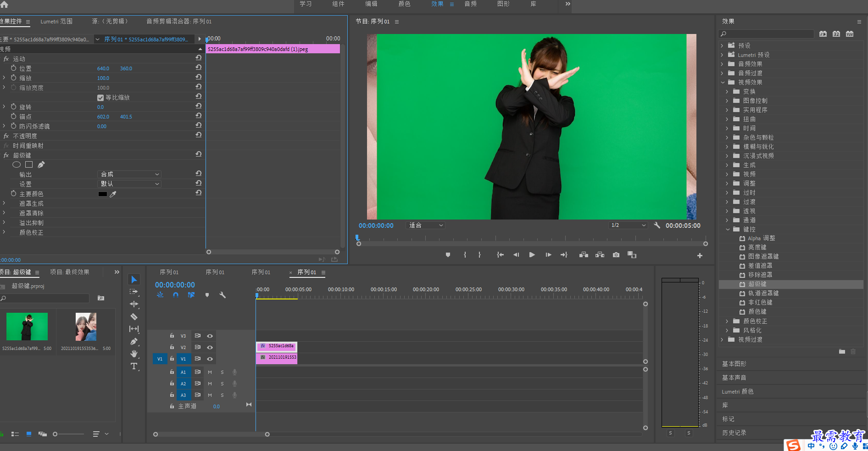Add marker in program monitor
Viewport: 868px width, 451px height.
tap(448, 255)
